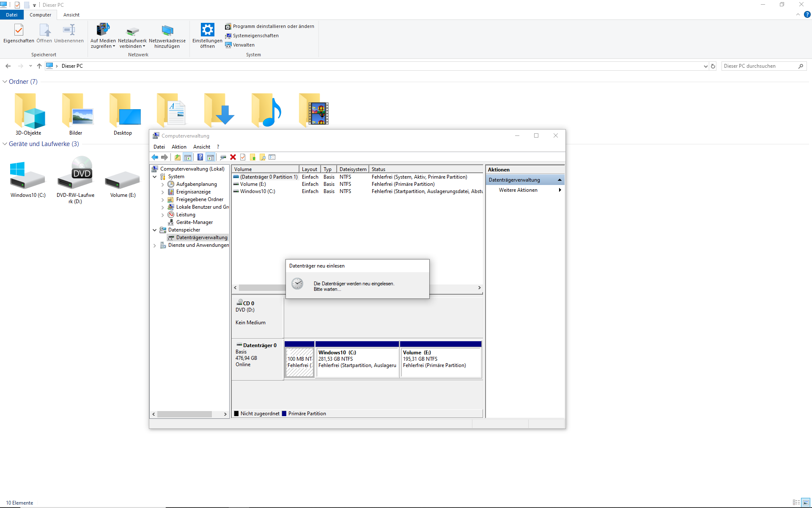The width and height of the screenshot is (812, 508).
Task: Click the blue back arrow in Computerverwaltung toolbar
Action: (155, 157)
